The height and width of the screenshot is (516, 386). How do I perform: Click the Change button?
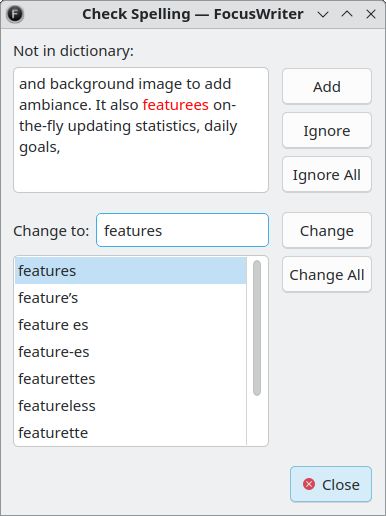coord(327,231)
